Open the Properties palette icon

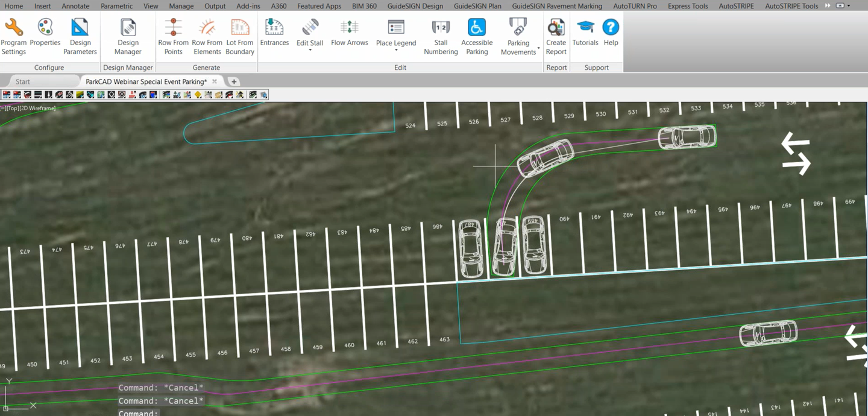point(45,28)
